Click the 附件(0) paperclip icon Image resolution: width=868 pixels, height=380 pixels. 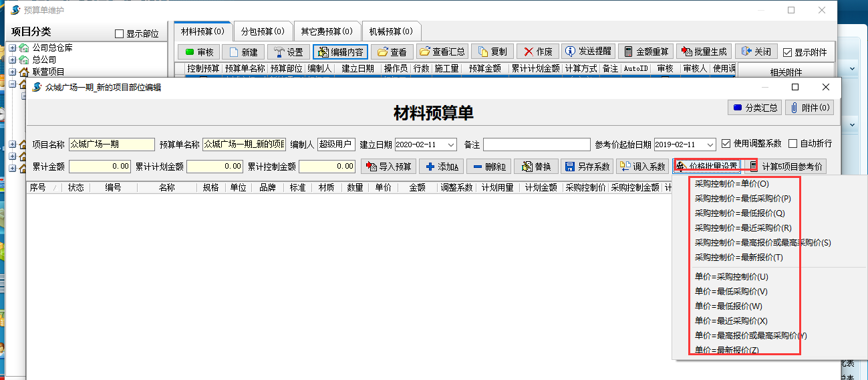[794, 108]
